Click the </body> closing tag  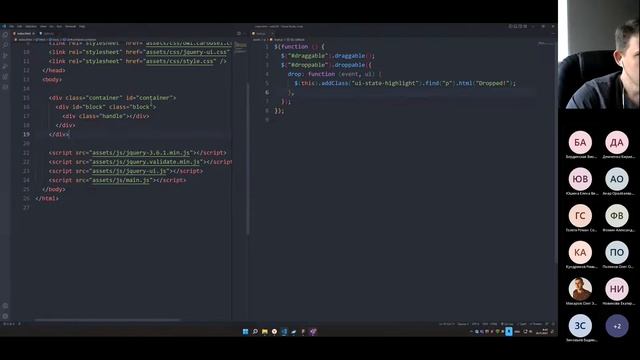[x=53, y=189]
